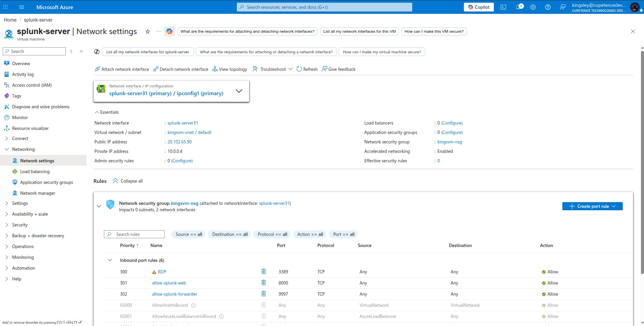Expand Backup + disaster recovery
Viewport: 644px width, 326px height.
(x=7, y=236)
